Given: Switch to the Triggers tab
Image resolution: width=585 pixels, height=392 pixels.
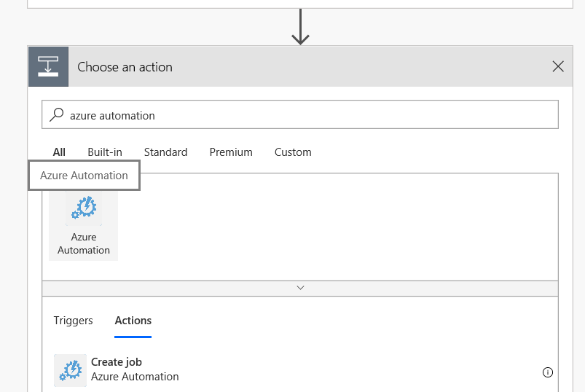Looking at the screenshot, I should pyautogui.click(x=74, y=321).
